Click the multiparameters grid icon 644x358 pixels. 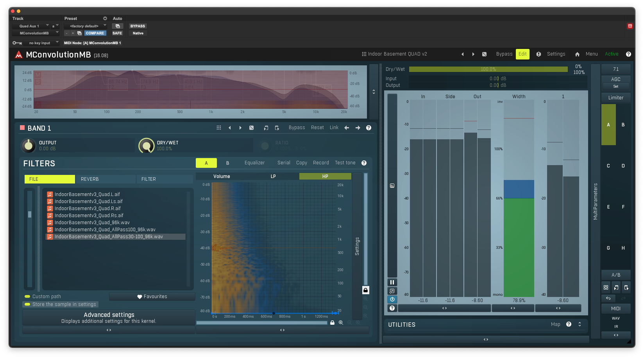pos(606,288)
